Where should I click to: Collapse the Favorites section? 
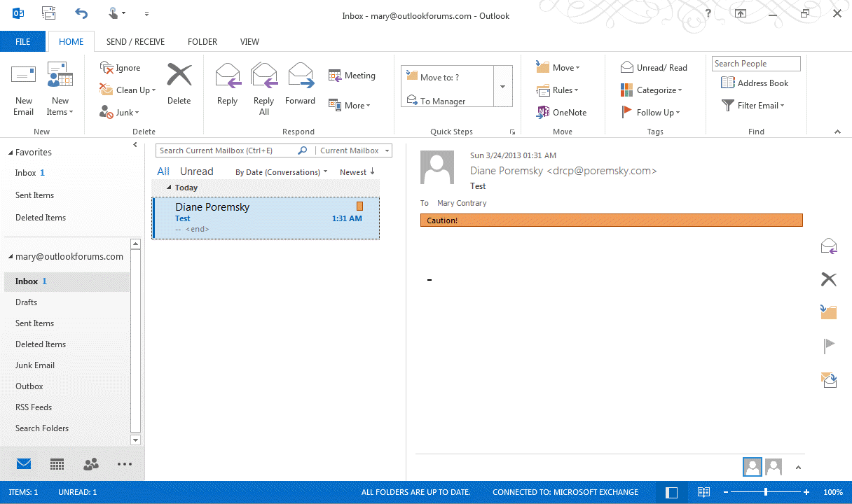click(10, 152)
